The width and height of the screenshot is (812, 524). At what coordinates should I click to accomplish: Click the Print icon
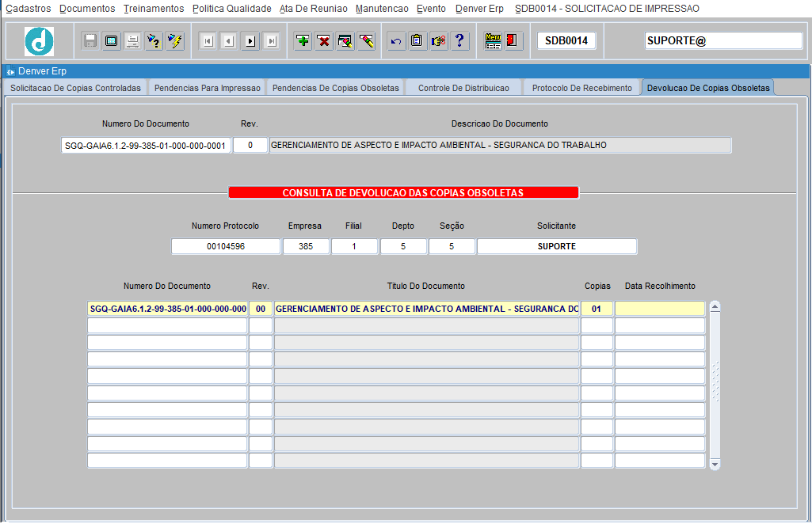click(132, 41)
